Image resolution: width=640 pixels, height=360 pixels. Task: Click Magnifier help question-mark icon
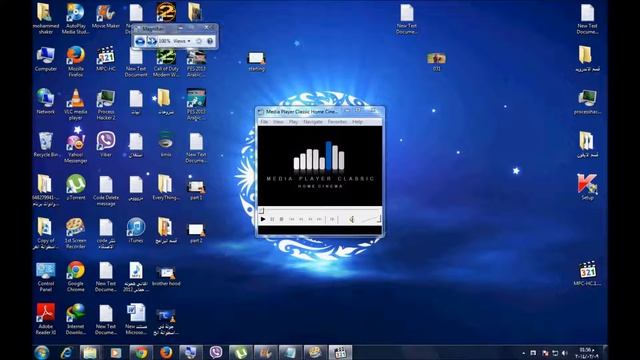point(210,41)
